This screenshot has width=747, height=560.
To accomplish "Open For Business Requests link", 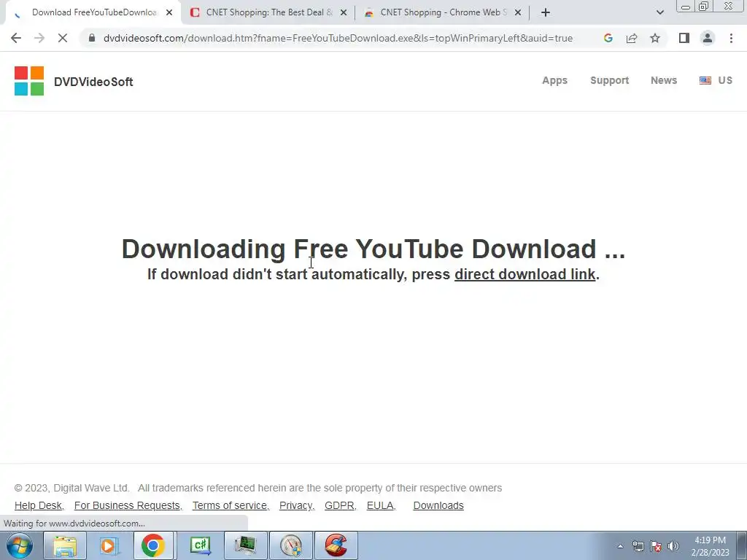I will [127, 505].
